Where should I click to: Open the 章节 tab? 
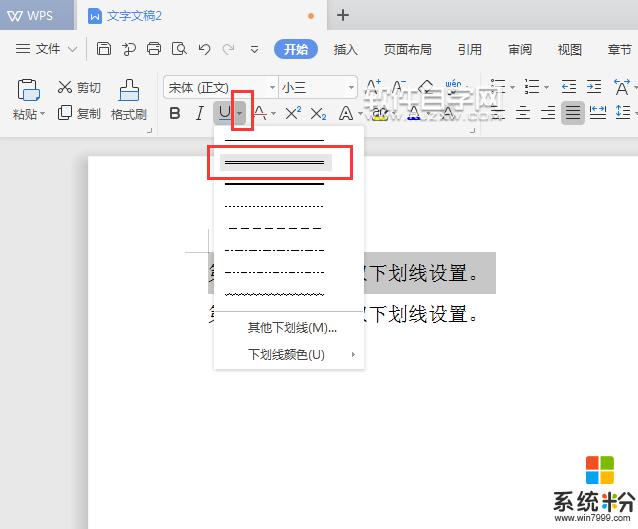click(x=619, y=49)
